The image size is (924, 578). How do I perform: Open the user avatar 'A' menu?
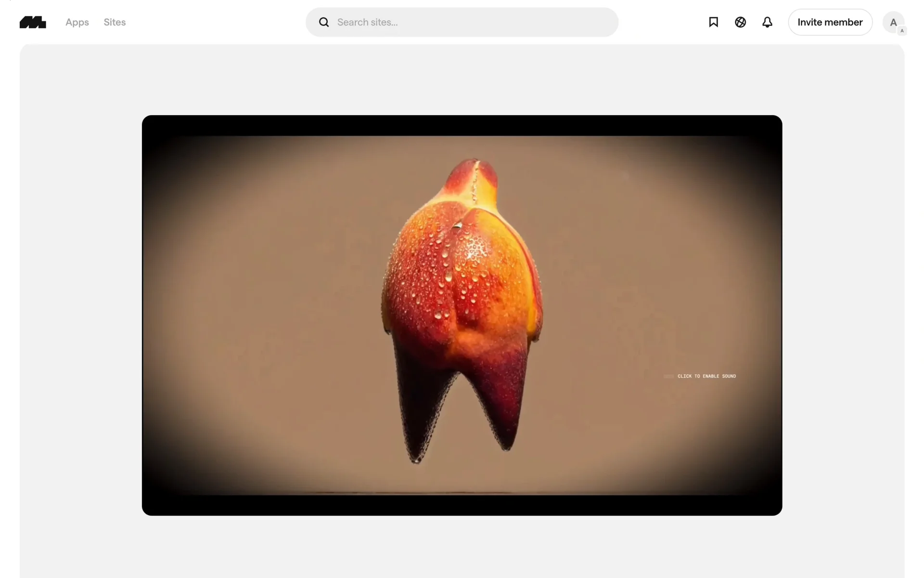tap(893, 22)
